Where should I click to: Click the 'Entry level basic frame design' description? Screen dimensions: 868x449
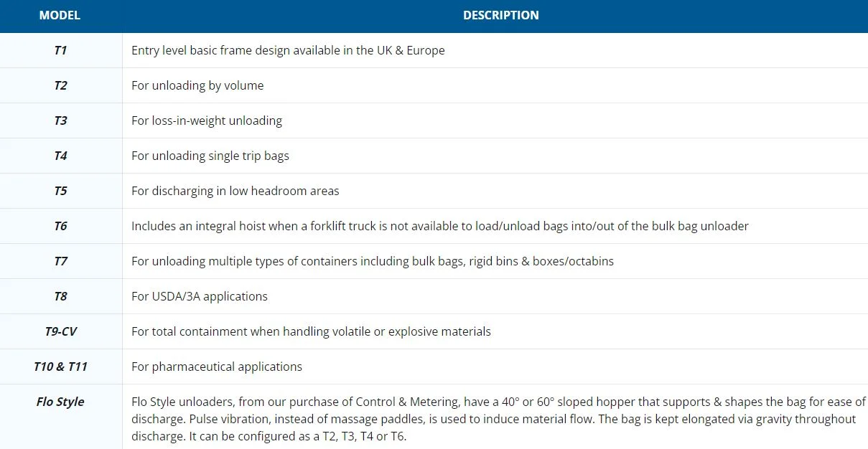click(x=288, y=50)
